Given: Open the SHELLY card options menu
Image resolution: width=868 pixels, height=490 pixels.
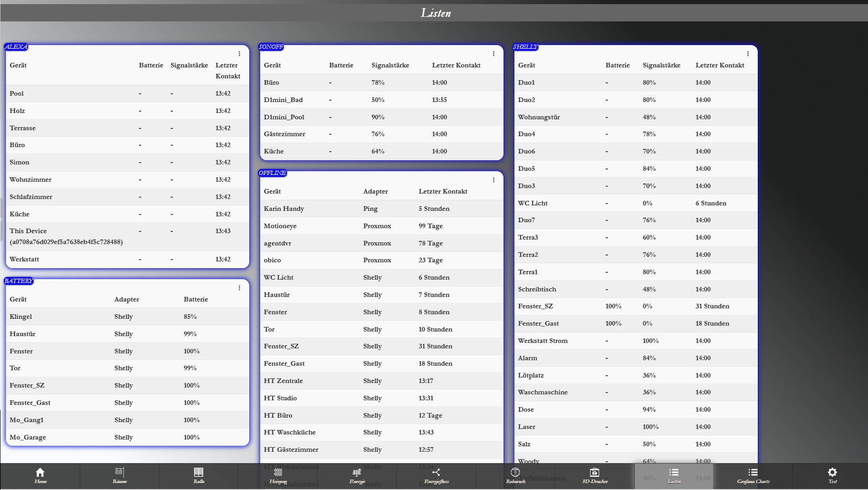Looking at the screenshot, I should tap(748, 54).
